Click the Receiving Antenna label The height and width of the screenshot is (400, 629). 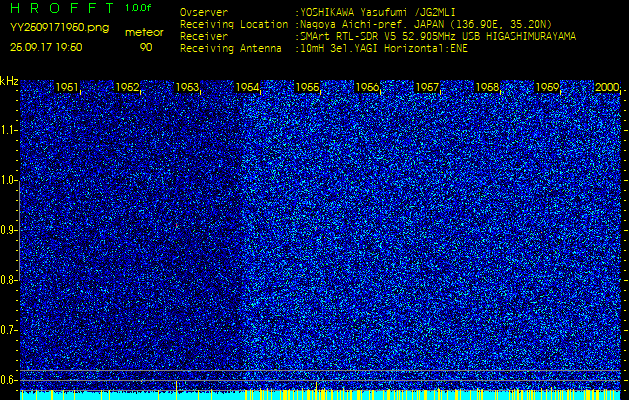point(231,49)
